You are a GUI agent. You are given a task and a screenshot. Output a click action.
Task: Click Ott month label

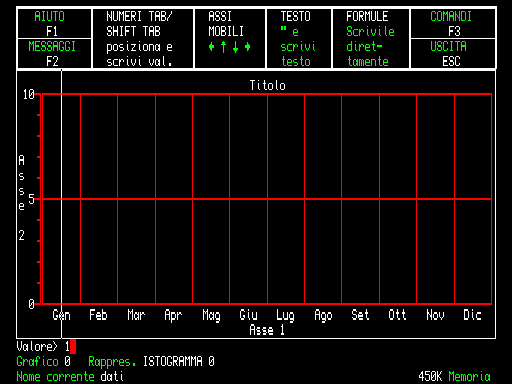[x=397, y=315]
